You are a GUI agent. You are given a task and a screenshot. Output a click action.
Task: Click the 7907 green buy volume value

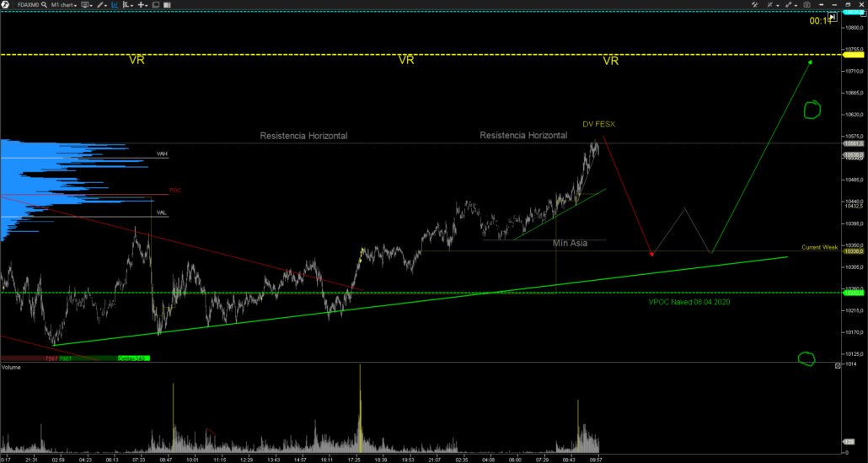[66, 358]
